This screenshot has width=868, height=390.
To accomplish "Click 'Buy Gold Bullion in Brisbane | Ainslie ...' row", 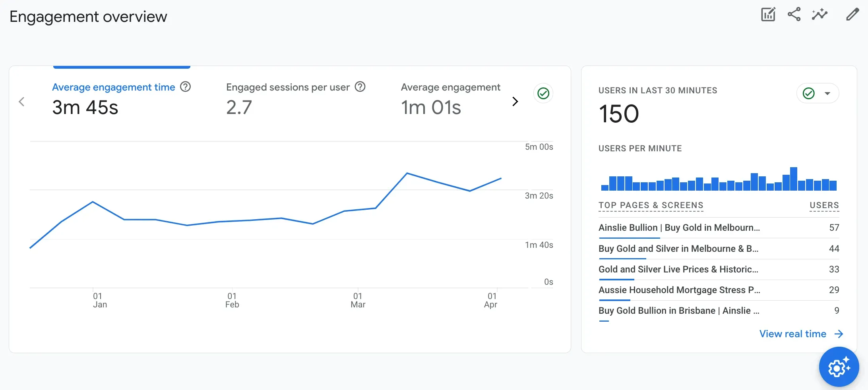I will click(x=719, y=311).
